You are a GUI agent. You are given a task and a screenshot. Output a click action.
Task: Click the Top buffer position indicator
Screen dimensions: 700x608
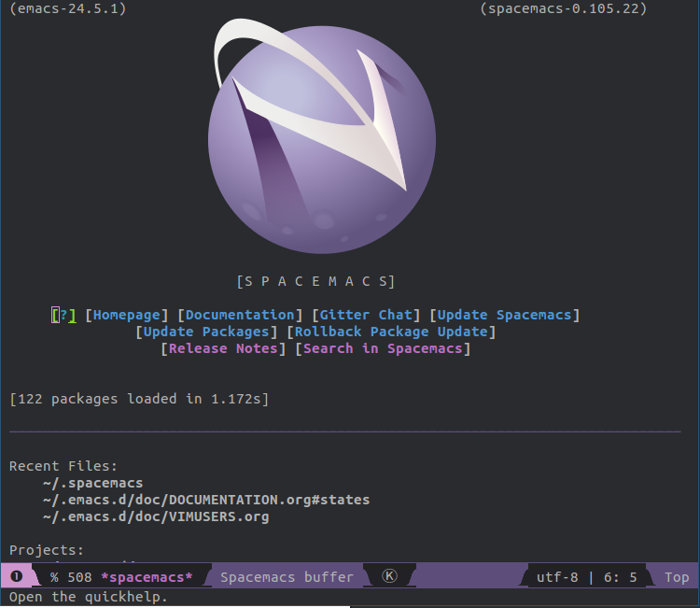point(677,577)
